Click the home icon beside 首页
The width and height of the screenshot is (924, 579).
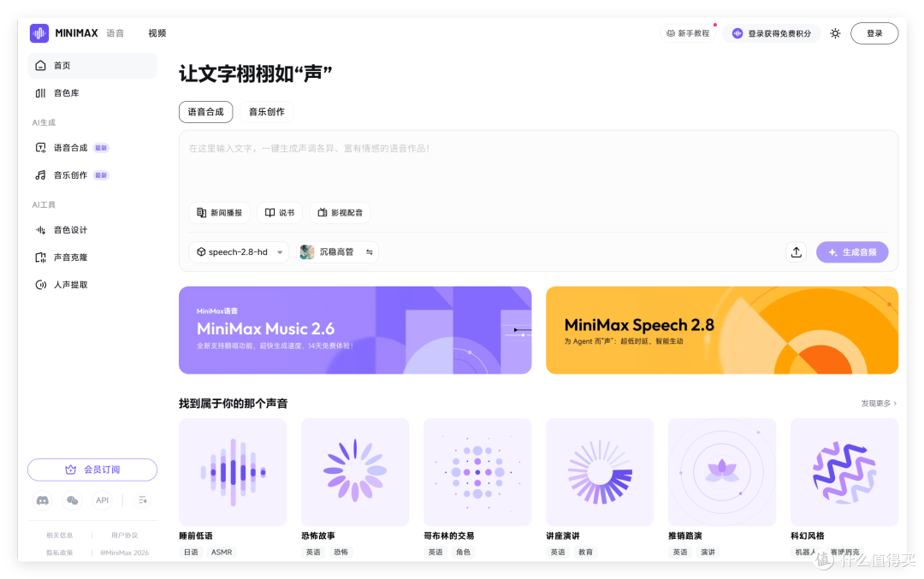41,65
